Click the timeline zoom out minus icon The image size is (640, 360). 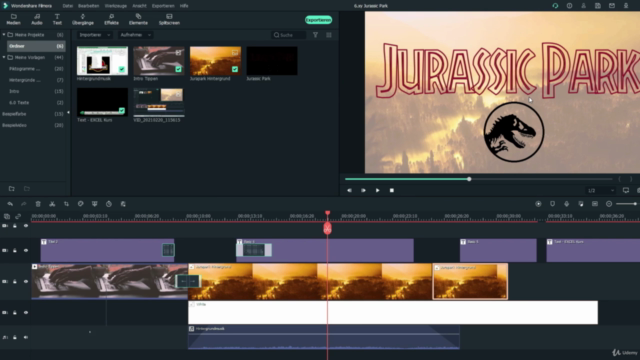pyautogui.click(x=609, y=204)
